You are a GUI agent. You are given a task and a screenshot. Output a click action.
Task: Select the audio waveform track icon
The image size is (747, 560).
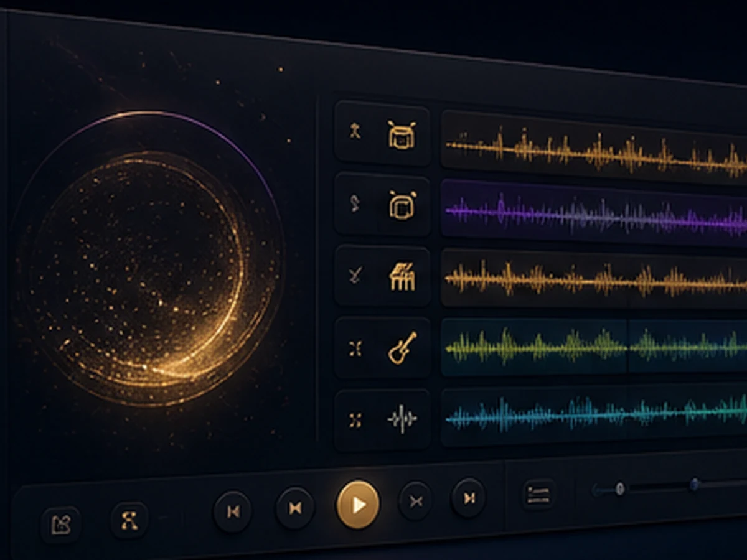point(402,419)
